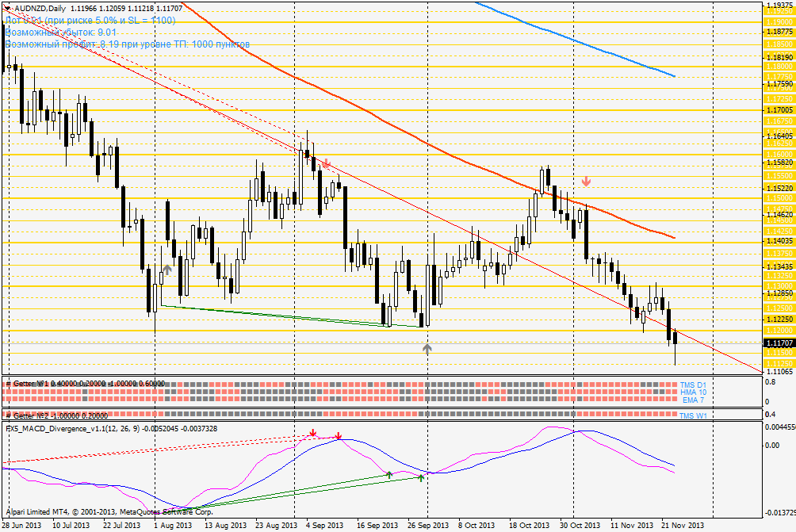Click the 1.15000 price scale label

coord(779,198)
